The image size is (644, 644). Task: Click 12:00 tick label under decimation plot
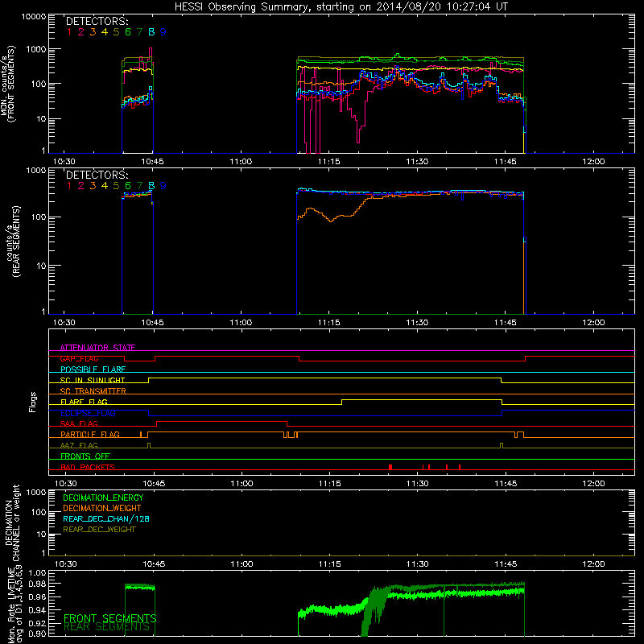[593, 564]
